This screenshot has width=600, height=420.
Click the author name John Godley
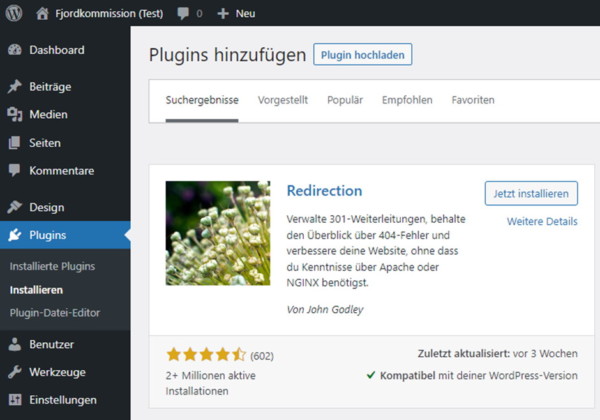pos(335,309)
